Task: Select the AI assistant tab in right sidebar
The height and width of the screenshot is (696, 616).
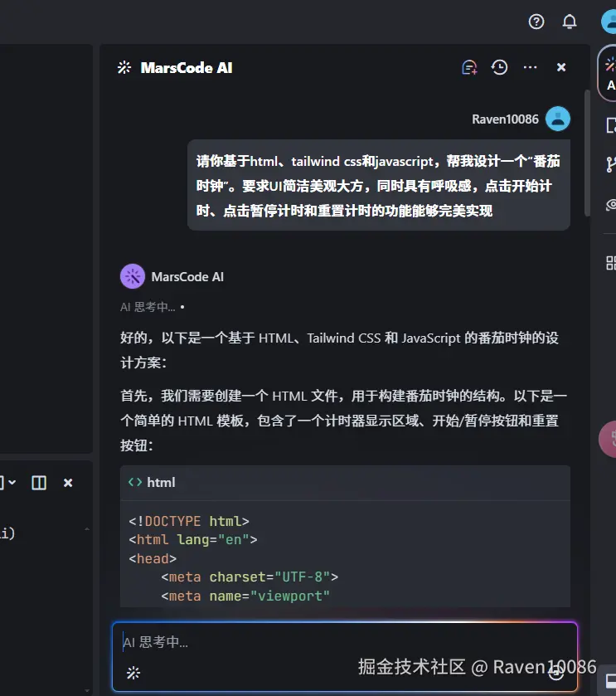Action: [x=609, y=73]
